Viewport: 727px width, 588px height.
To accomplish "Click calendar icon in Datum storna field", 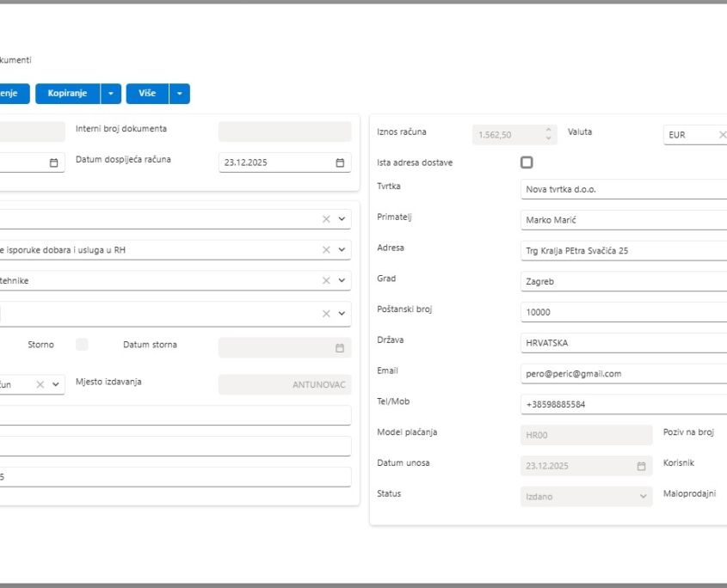I will coord(340,348).
